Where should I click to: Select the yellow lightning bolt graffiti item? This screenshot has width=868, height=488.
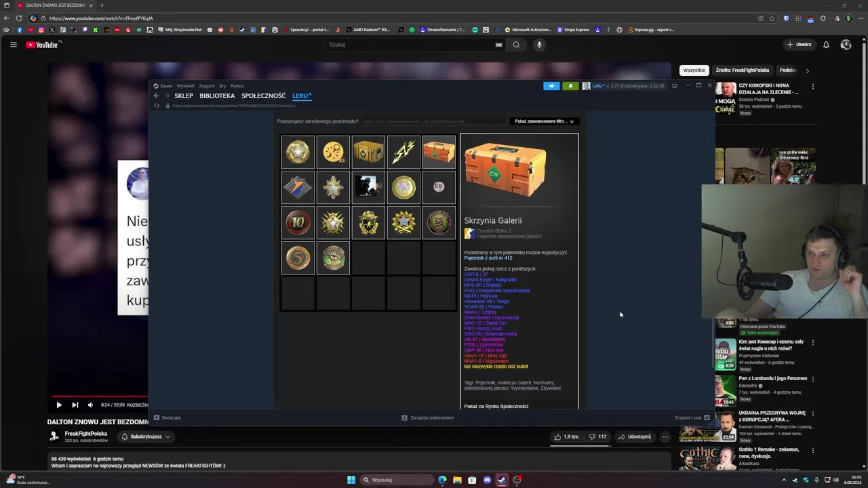point(403,152)
